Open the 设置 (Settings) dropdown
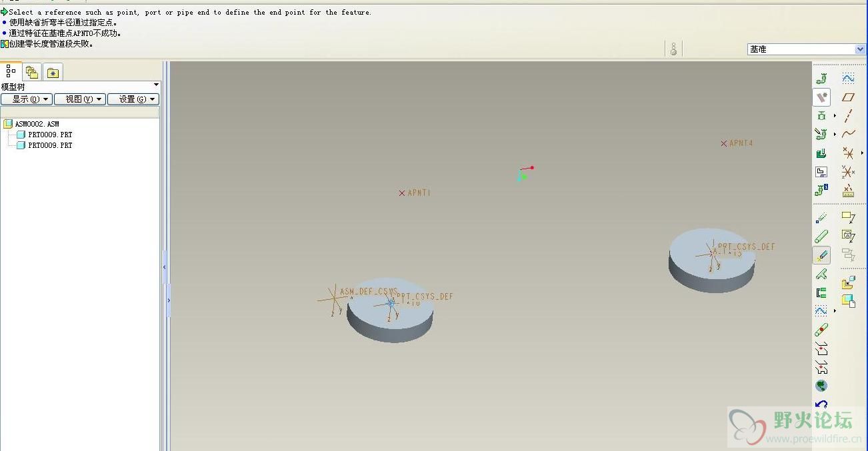Viewport: 868px width, 451px height. click(x=133, y=99)
